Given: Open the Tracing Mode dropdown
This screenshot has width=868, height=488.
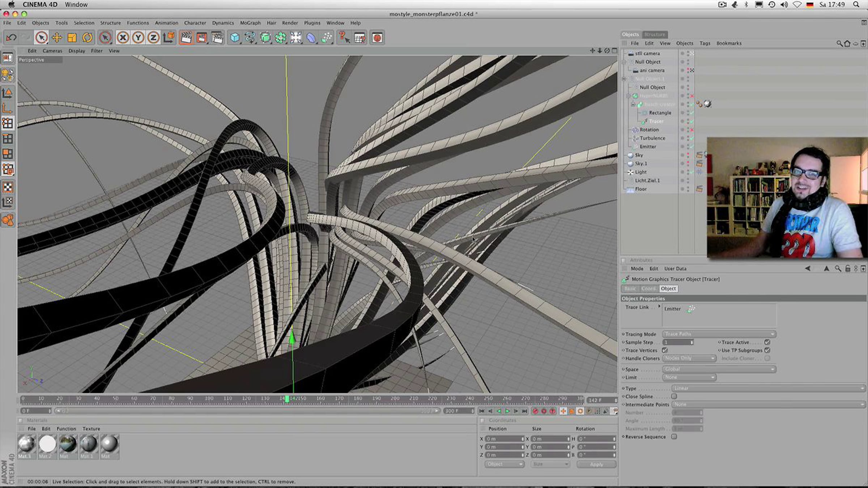Looking at the screenshot, I should (x=719, y=334).
